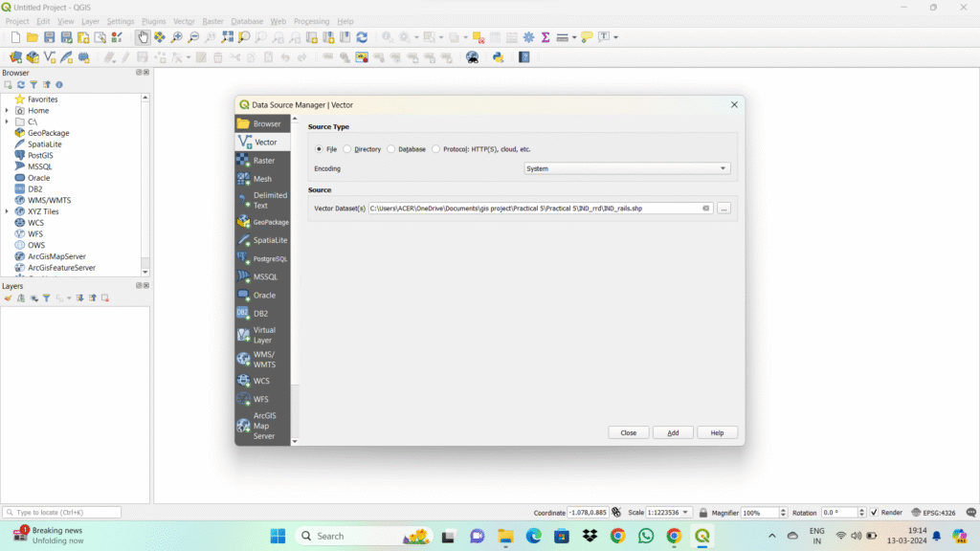The width and height of the screenshot is (980, 551).
Task: Click the Vector Dataset(s) path field
Action: click(541, 209)
